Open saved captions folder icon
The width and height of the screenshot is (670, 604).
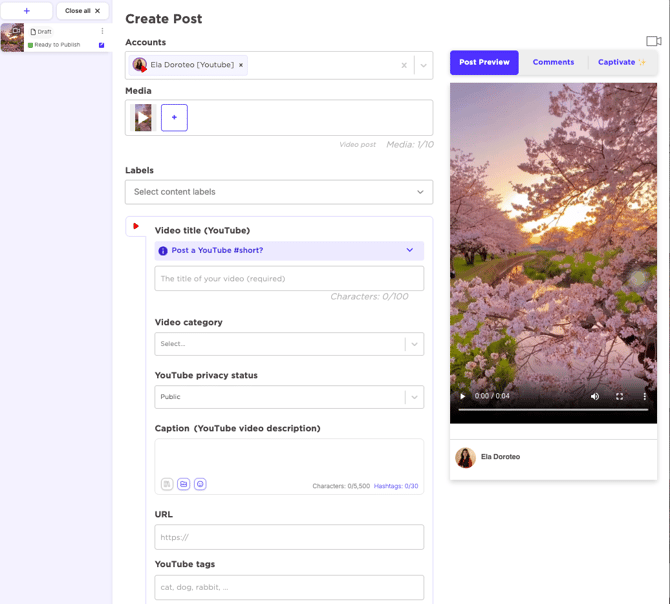(184, 484)
